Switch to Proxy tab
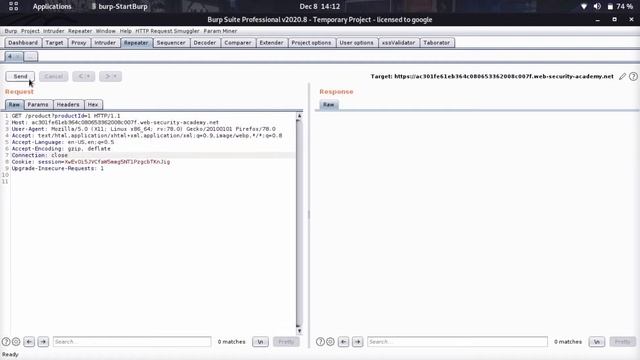The image size is (640, 360). tap(79, 43)
